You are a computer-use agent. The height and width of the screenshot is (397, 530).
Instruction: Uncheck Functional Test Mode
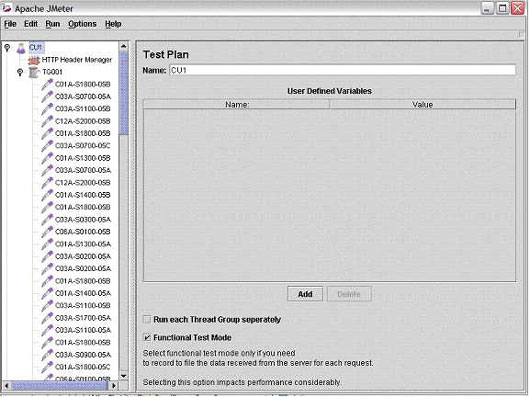pos(147,337)
